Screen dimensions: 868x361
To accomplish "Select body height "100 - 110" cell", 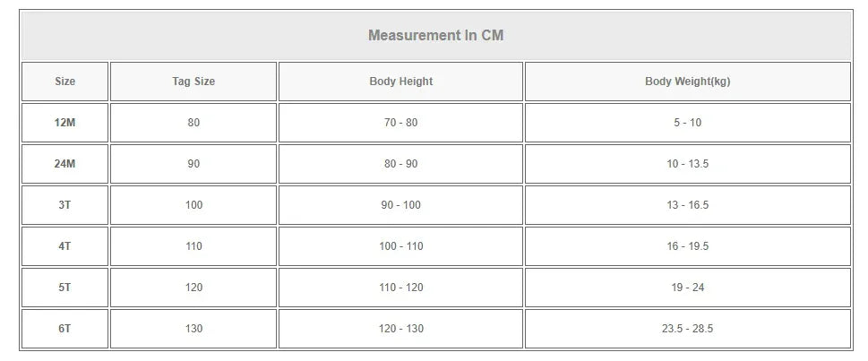I will click(x=400, y=246).
